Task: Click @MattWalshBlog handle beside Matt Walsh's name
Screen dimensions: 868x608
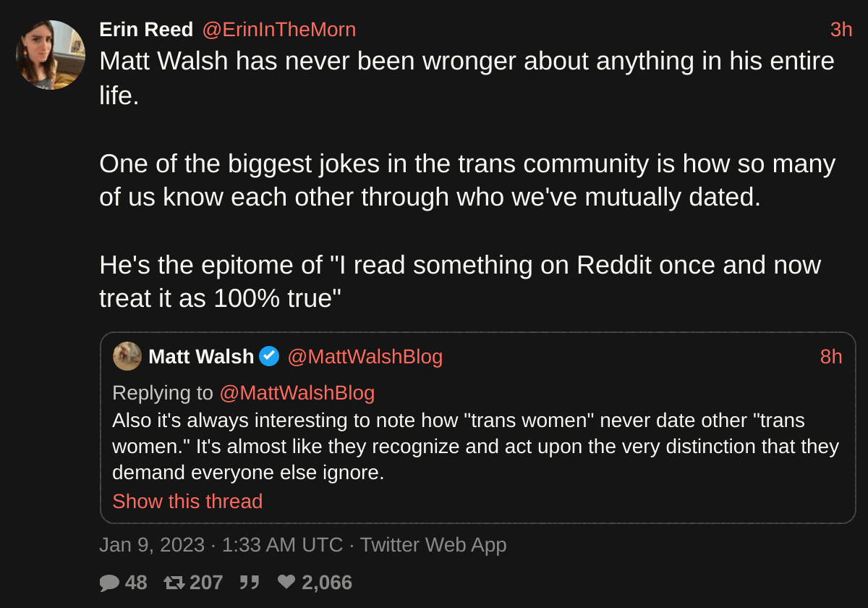Action: [x=365, y=357]
